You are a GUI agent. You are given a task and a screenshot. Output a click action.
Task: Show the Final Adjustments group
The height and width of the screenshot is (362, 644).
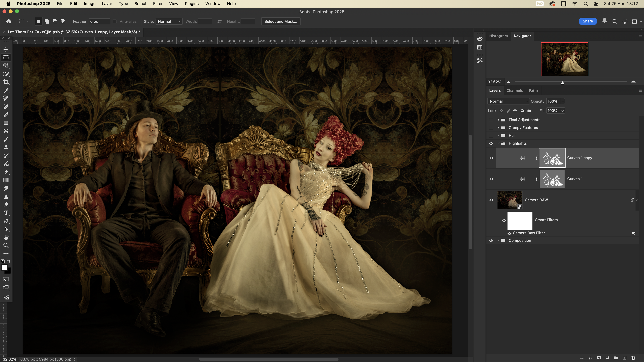[491, 120]
